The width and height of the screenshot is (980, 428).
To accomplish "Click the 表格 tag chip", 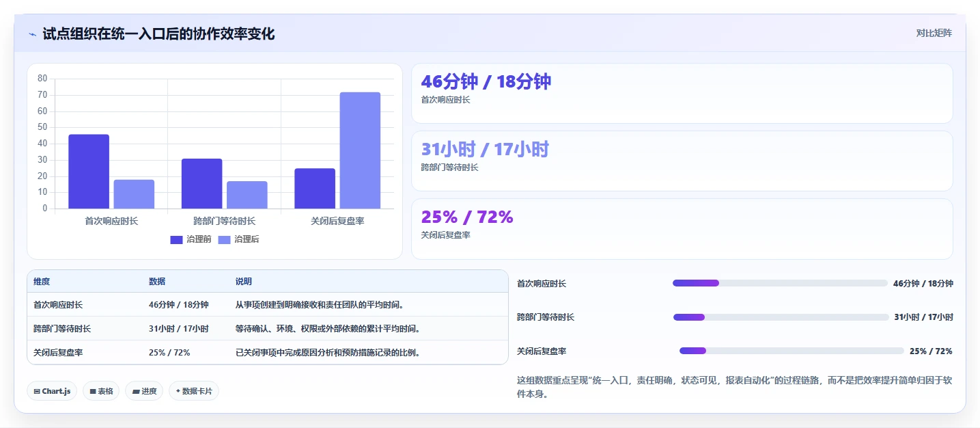I will click(101, 391).
